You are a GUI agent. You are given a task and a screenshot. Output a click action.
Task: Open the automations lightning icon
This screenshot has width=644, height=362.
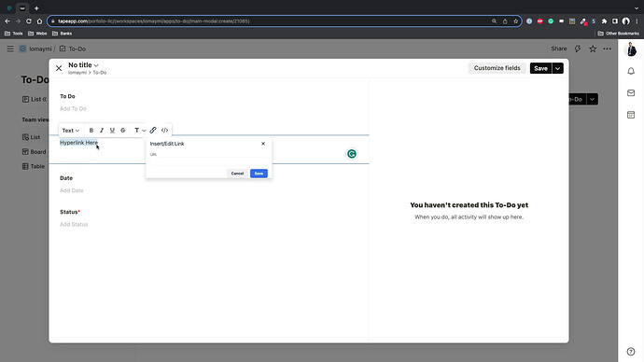578,49
